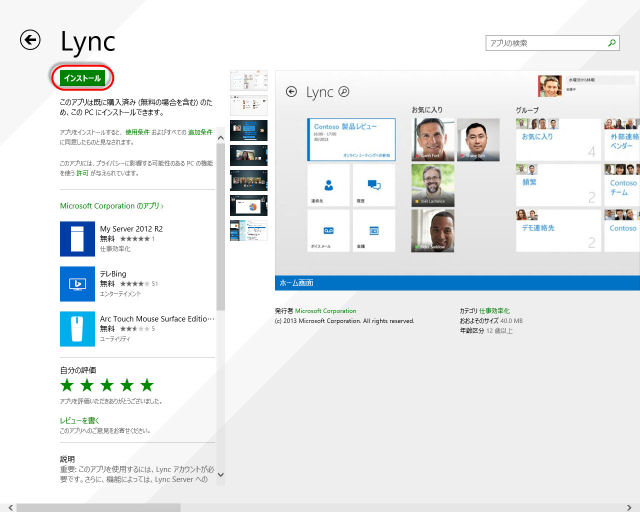The image size is (640, 512).
Task: Click the ホーム画面 caption bar
Action: pyautogui.click(x=458, y=283)
